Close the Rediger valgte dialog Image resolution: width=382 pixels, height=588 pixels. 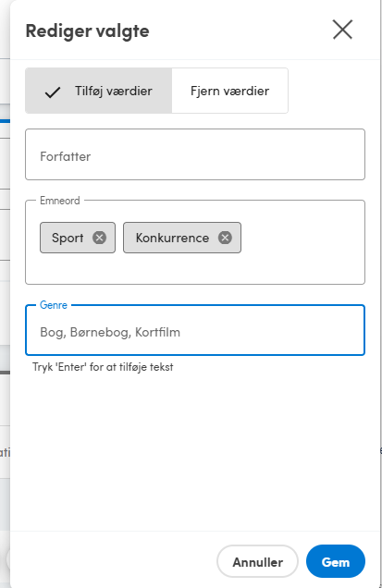[342, 30]
